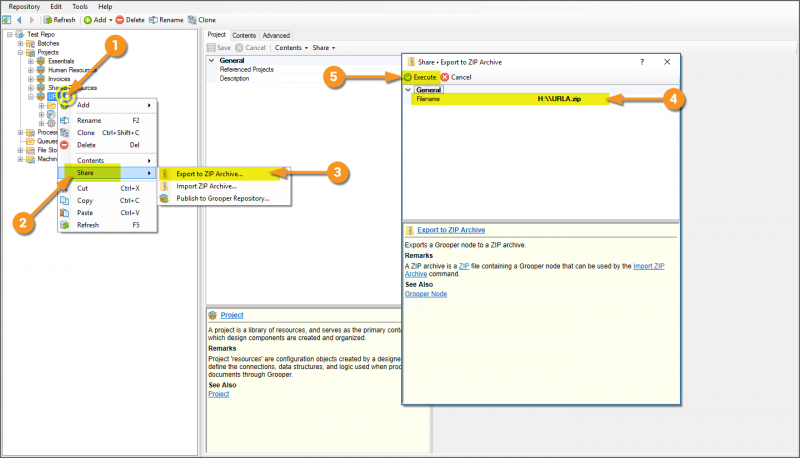Open the Contents dropdown in the Project panel
The height and width of the screenshot is (458, 800).
pyautogui.click(x=290, y=47)
